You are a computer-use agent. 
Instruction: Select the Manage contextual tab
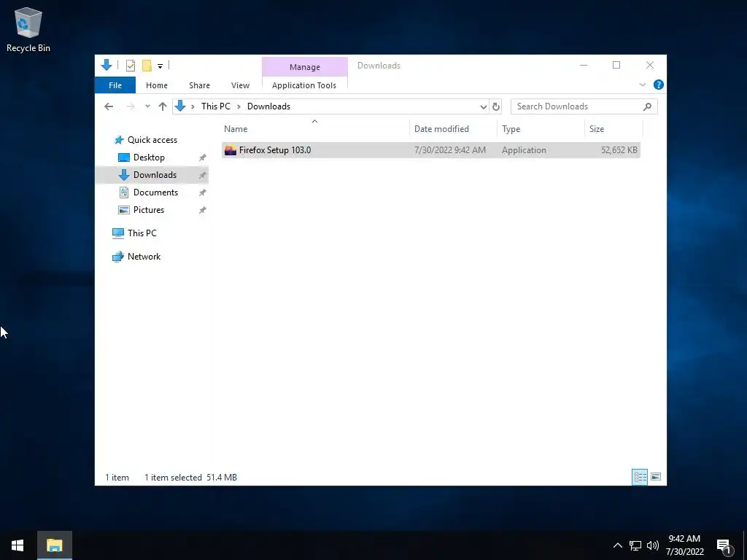(304, 67)
